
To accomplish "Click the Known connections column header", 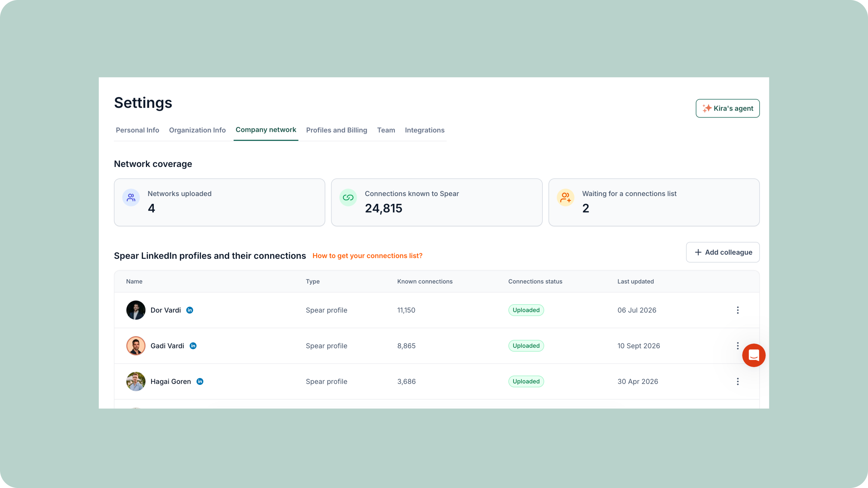I will coord(425,281).
